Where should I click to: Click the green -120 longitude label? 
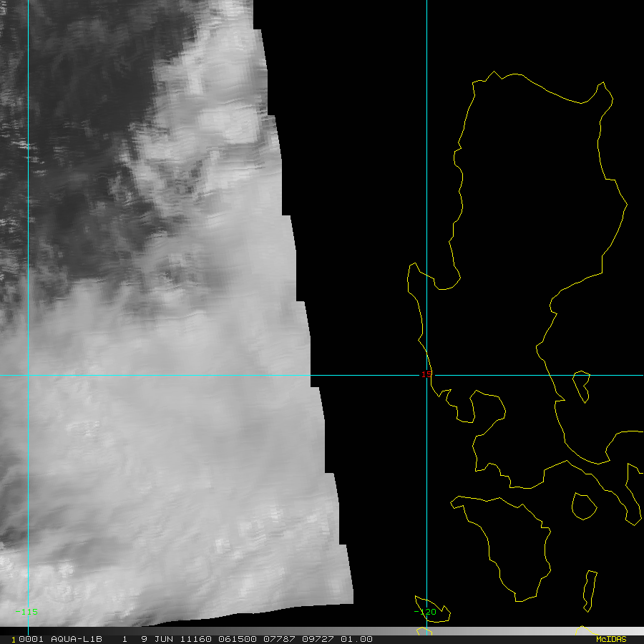[x=426, y=612]
